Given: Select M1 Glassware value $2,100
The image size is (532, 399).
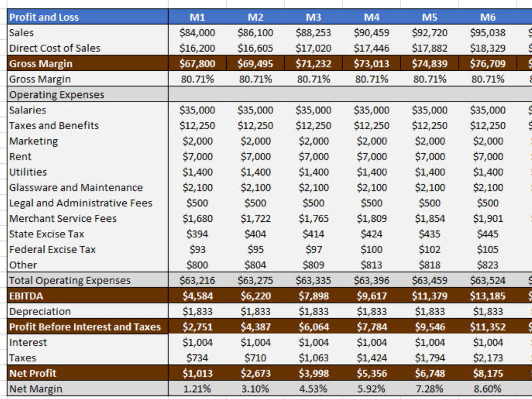Looking at the screenshot, I should click(x=197, y=187).
